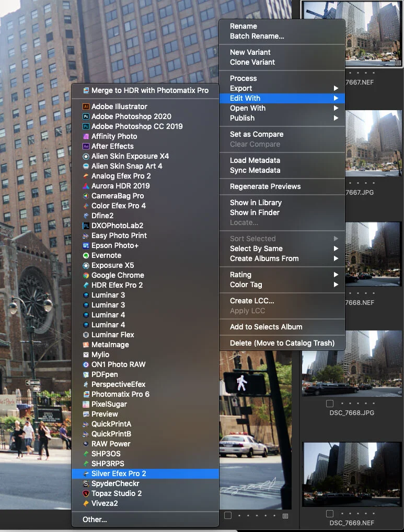Click the Evernote icon
Image resolution: width=404 pixels, height=532 pixels.
[86, 255]
